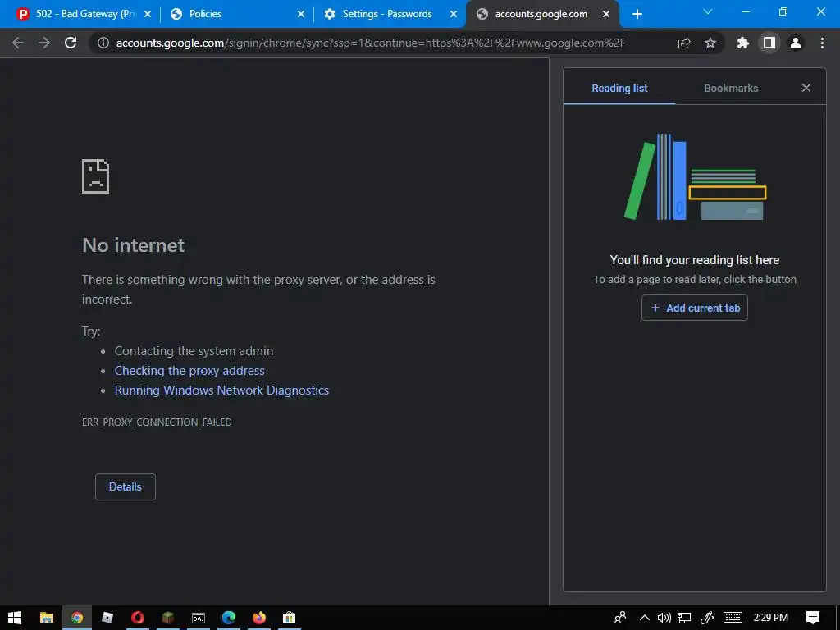
Task: Open Running Windows Network Diagnostics link
Action: tap(221, 390)
